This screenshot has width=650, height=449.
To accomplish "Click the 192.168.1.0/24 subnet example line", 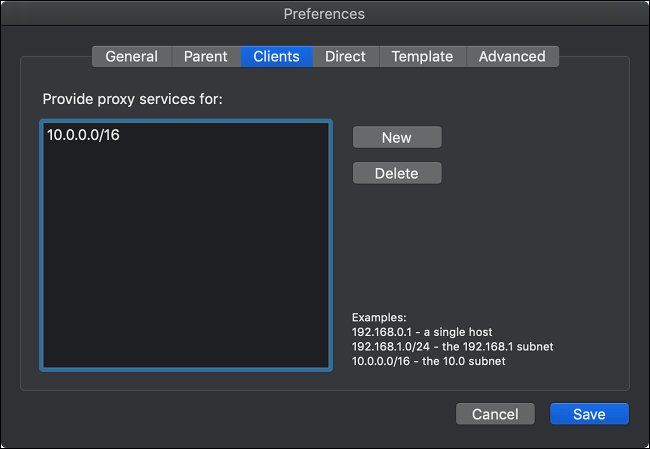I will 452,346.
